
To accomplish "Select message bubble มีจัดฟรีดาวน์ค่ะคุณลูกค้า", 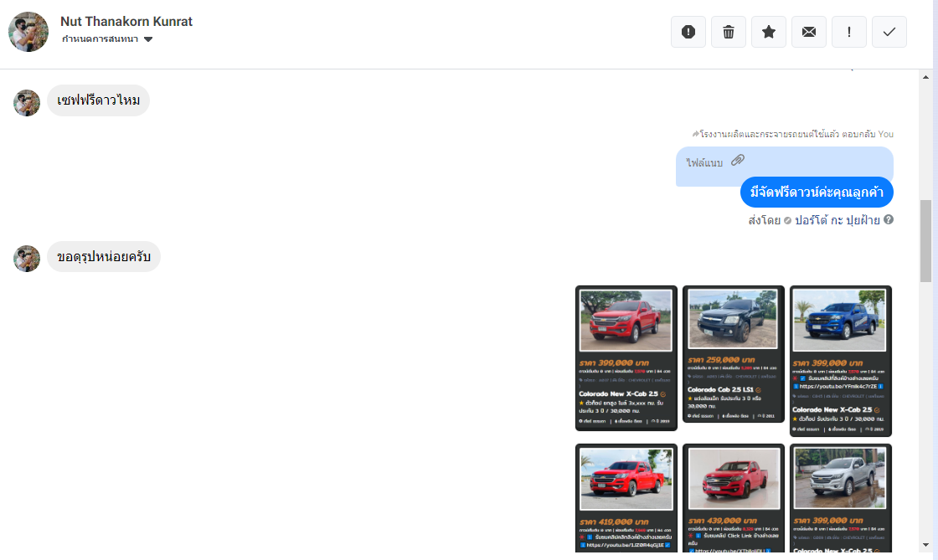I will (817, 193).
